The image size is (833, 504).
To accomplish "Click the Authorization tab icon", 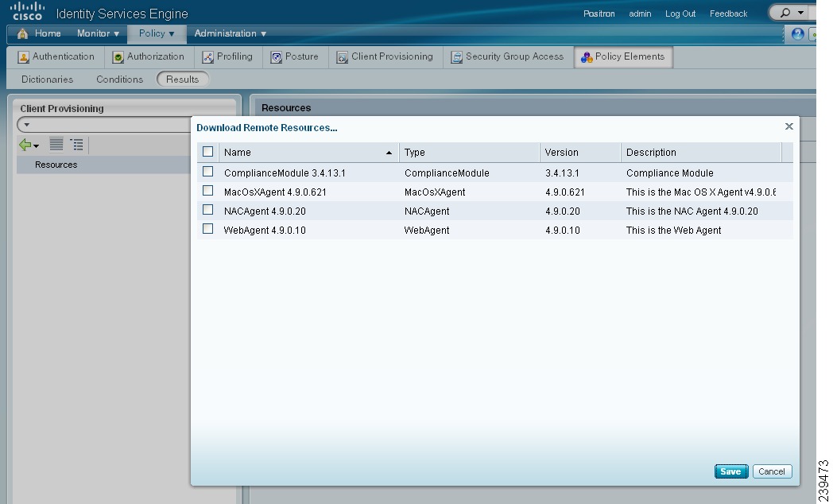I will (118, 57).
